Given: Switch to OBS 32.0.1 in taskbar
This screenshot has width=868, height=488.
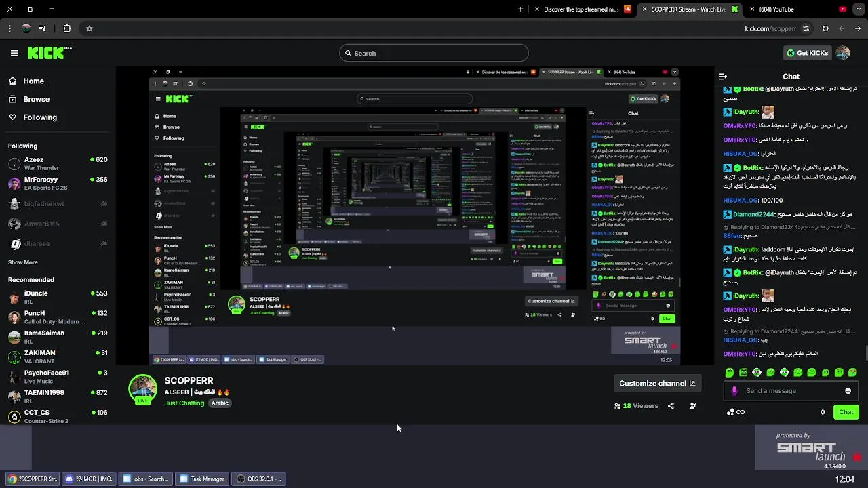Looking at the screenshot, I should [x=258, y=479].
